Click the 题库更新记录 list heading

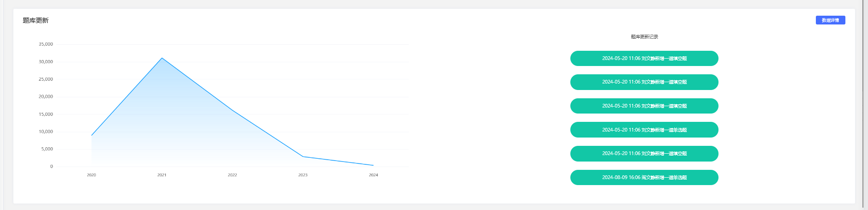point(644,37)
